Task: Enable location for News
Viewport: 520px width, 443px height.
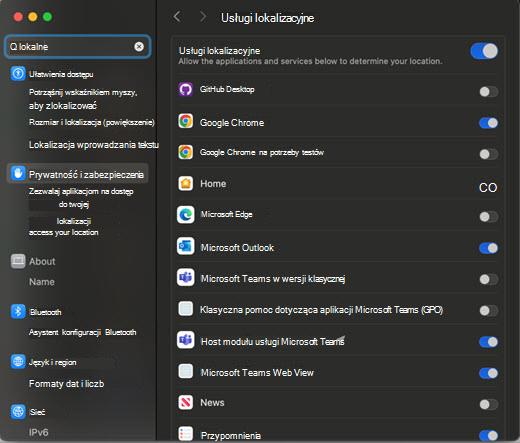Action: [x=489, y=404]
